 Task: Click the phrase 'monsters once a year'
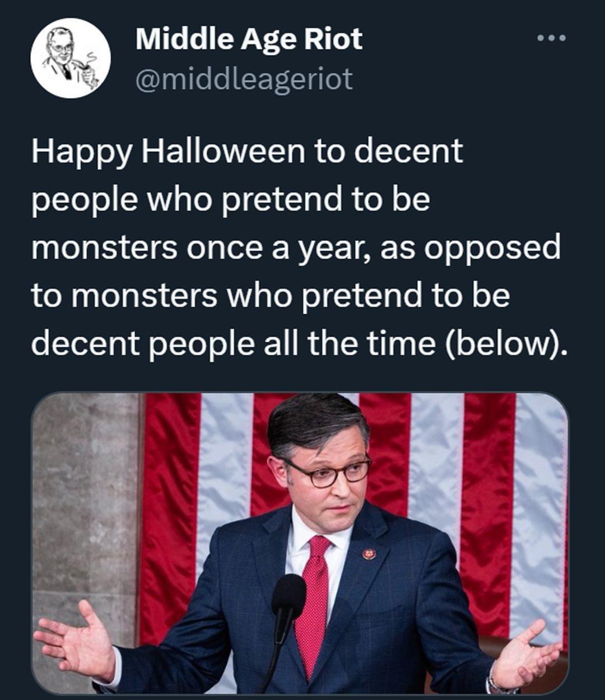click(x=202, y=248)
